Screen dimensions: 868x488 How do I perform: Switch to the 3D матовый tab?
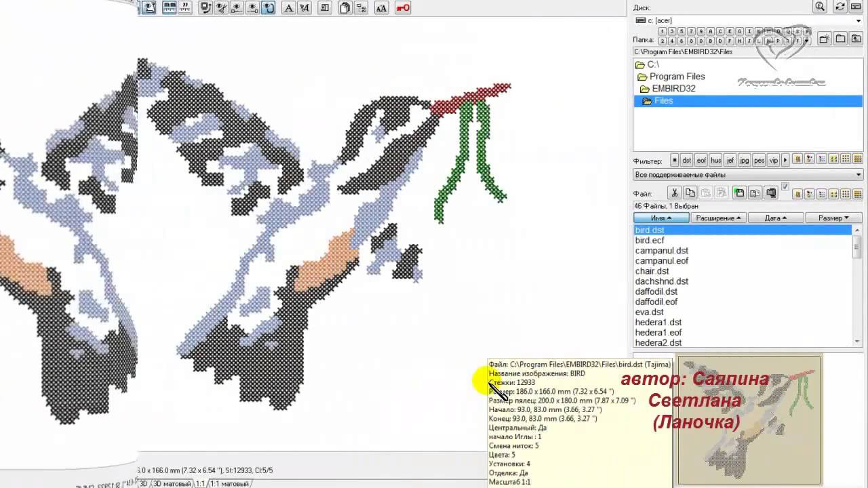[x=171, y=484]
